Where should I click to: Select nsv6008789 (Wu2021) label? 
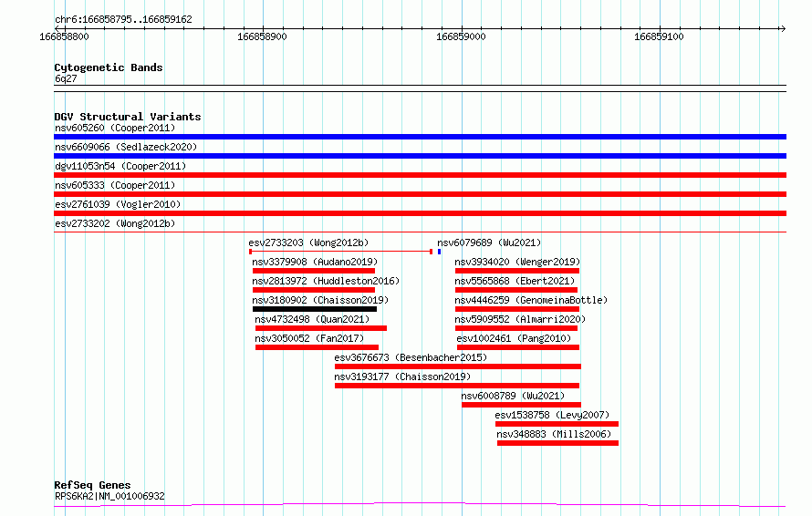point(513,396)
